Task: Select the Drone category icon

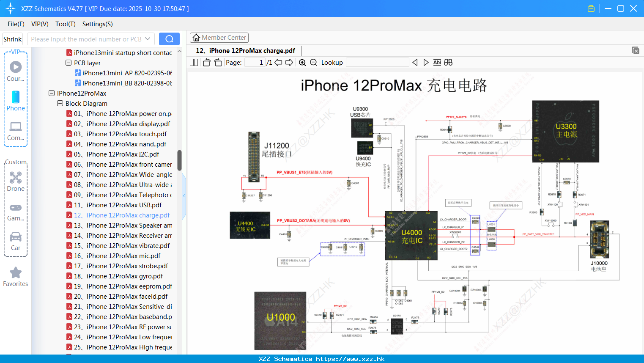Action: 16,181
